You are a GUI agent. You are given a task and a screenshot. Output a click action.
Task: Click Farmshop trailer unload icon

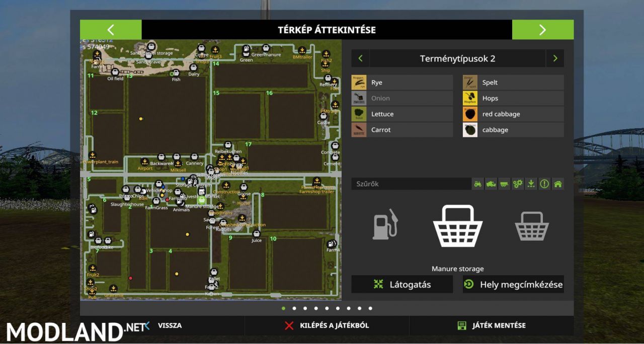pyautogui.click(x=317, y=181)
